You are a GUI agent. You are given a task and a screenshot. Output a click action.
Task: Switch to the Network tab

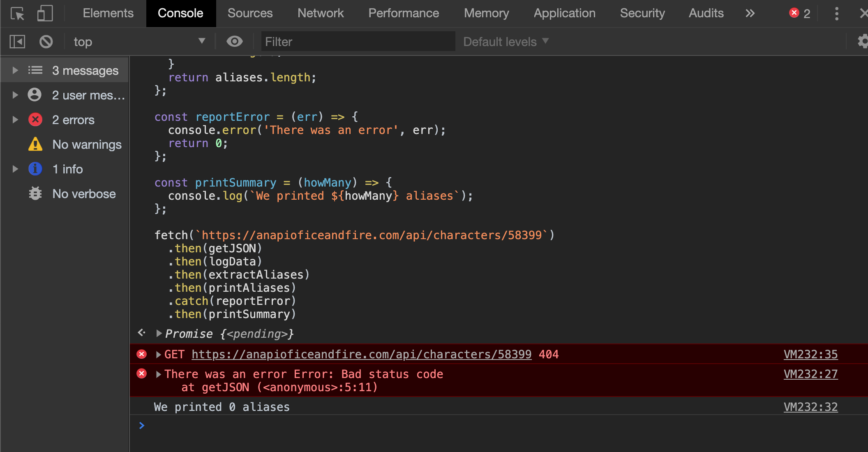pos(320,14)
